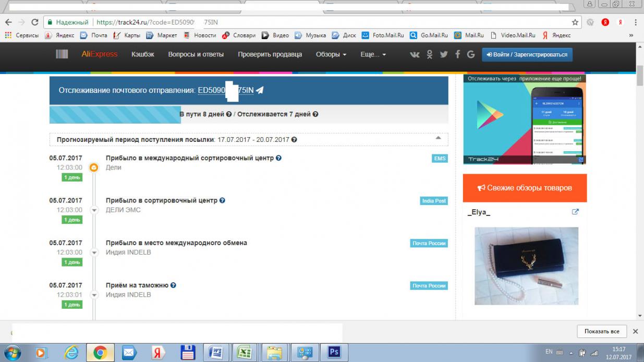Image resolution: width=644 pixels, height=362 pixels.
Task: Open the Обзоры dropdown menu
Action: pyautogui.click(x=331, y=54)
